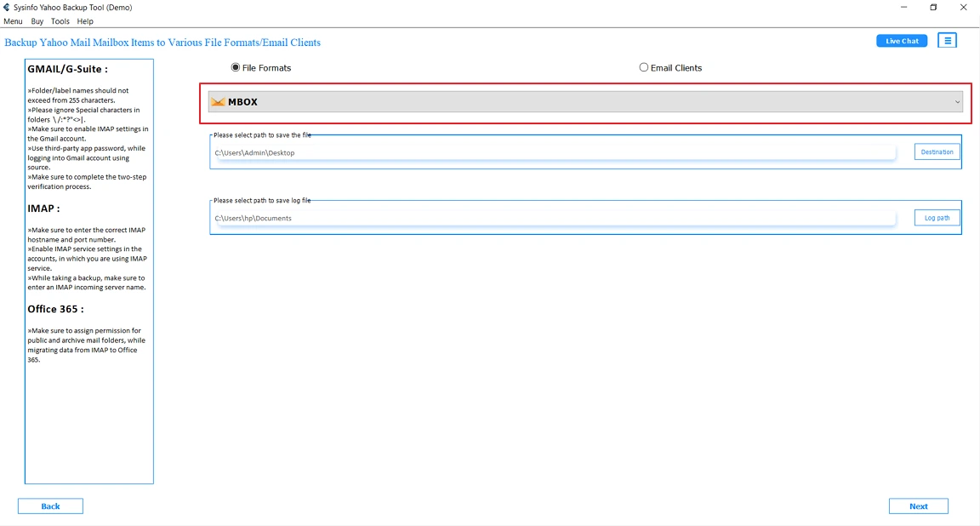Click the save file path field
The image size is (980, 526).
554,152
